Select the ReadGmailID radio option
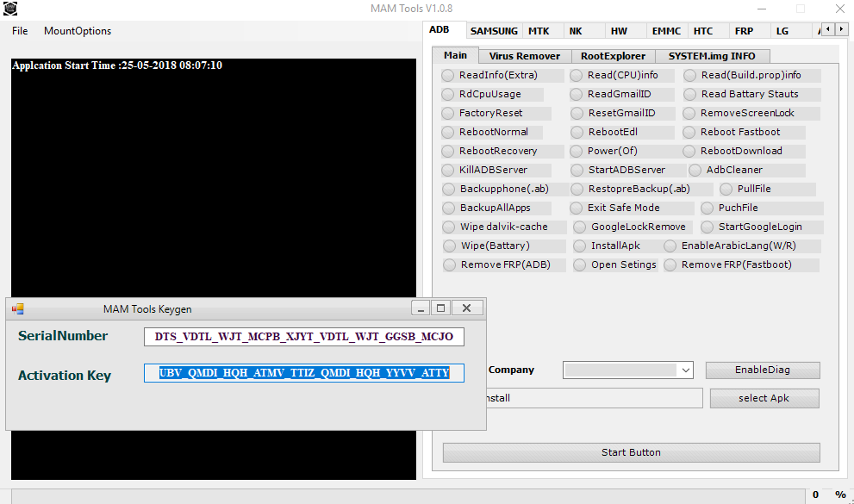This screenshot has height=504, width=854. (577, 94)
